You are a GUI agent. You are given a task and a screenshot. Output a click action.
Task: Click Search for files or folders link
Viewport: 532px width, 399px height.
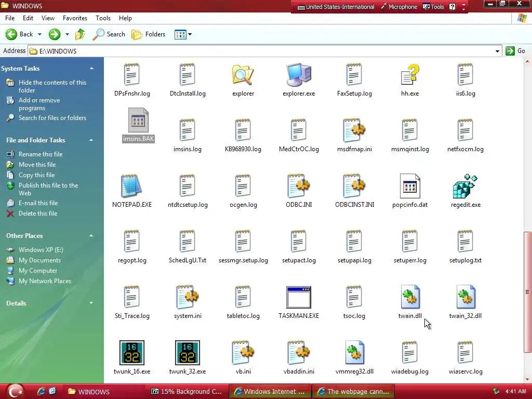point(52,118)
